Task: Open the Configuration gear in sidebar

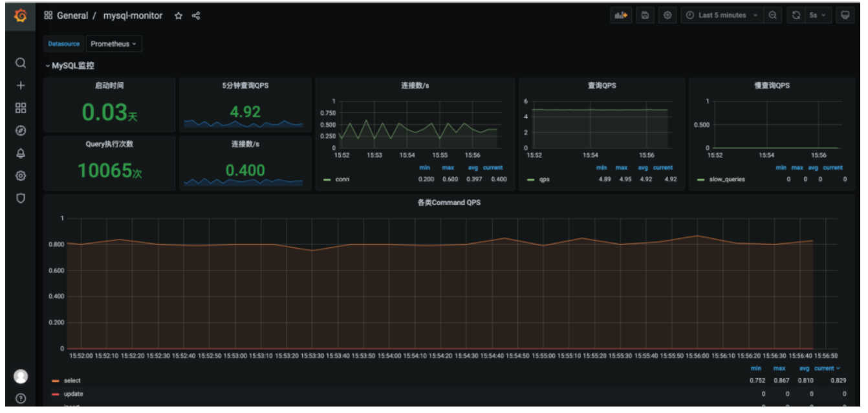Action: coord(21,175)
